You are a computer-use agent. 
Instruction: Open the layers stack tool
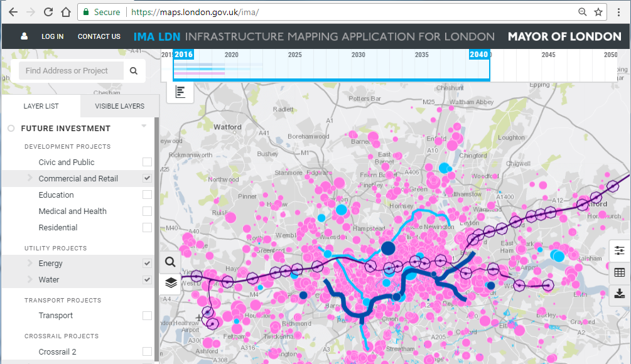(171, 283)
